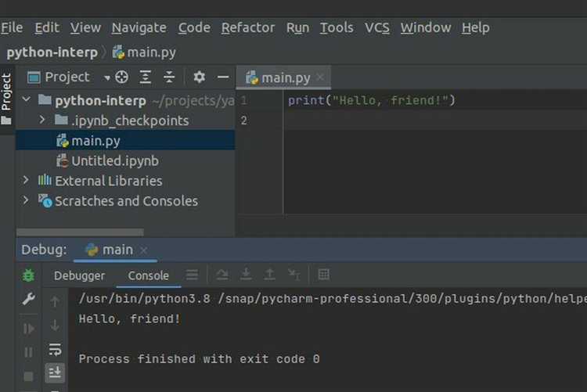
Task: Click the Step Over icon in debugger toolbar
Action: point(222,275)
